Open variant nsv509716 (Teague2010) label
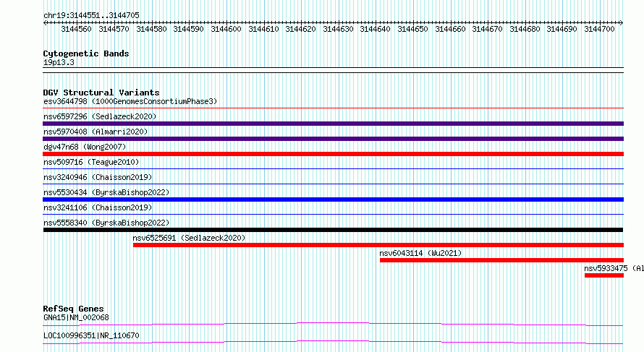Screen dimensions: 644x352 pyautogui.click(x=91, y=162)
